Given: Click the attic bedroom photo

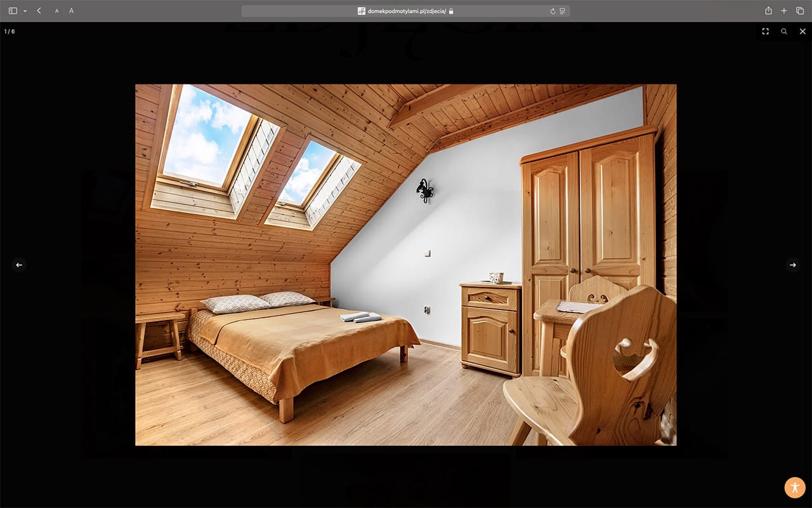Looking at the screenshot, I should 405,265.
